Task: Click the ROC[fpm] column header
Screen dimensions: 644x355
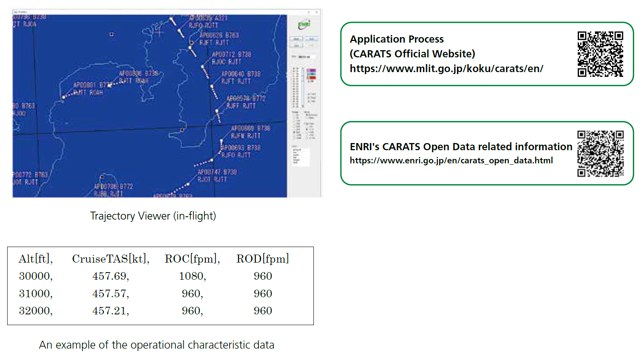Action: (x=193, y=259)
